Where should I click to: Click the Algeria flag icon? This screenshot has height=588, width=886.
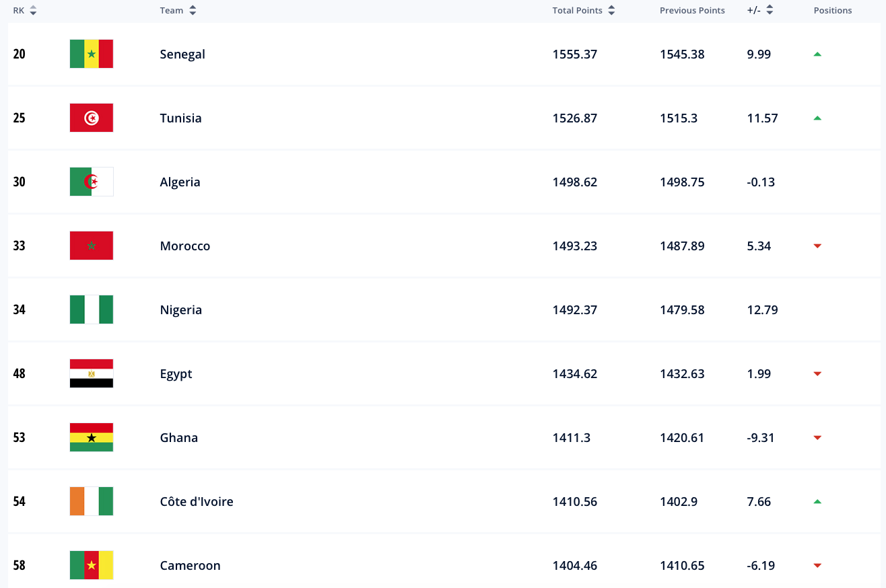click(x=92, y=182)
